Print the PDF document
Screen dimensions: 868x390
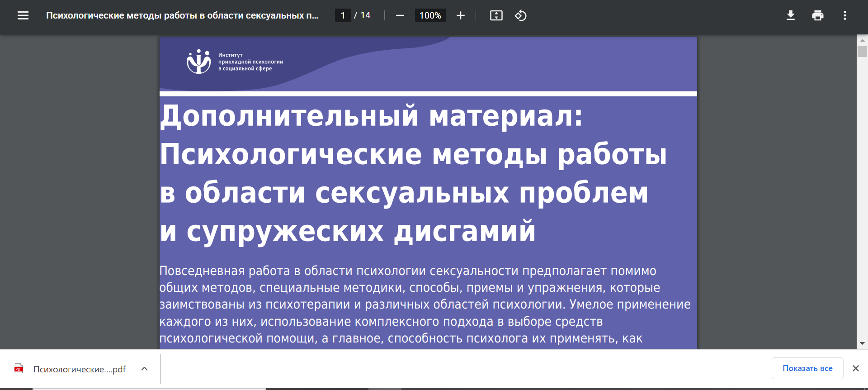coord(818,15)
